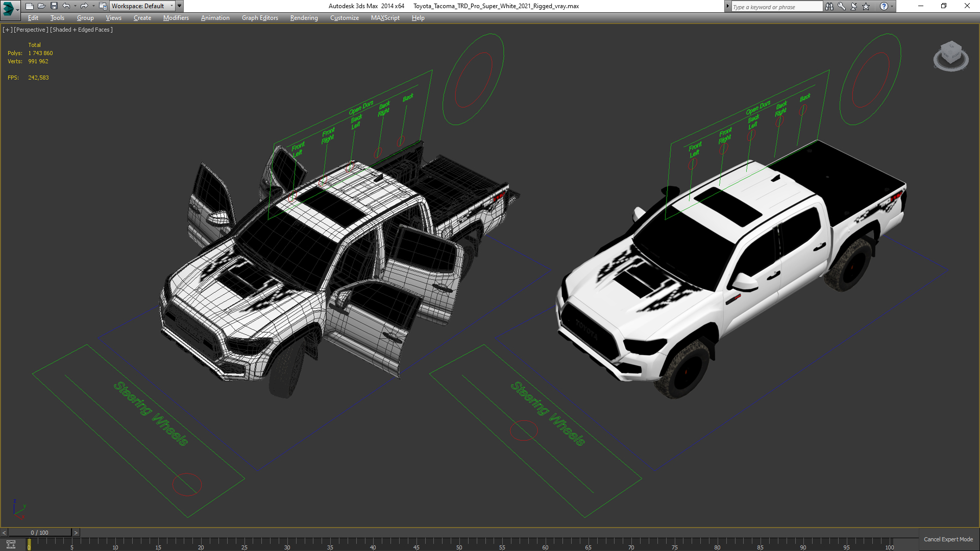Select left truck's large red circle controller
980x551 pixels.
[x=474, y=80]
